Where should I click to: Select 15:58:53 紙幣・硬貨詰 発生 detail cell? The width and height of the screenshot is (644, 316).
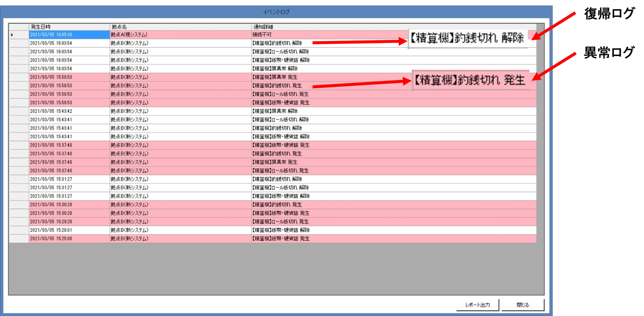click(x=394, y=103)
